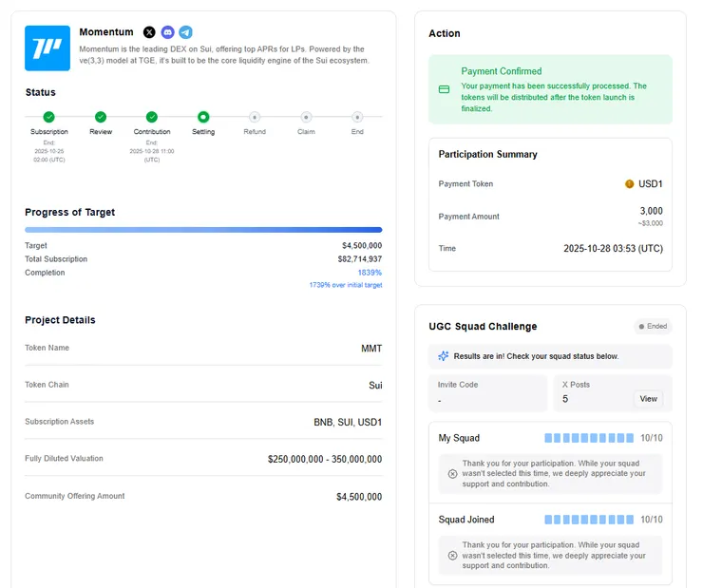This screenshot has width=703, height=588.
Task: Click the MMT token name value
Action: (x=371, y=349)
